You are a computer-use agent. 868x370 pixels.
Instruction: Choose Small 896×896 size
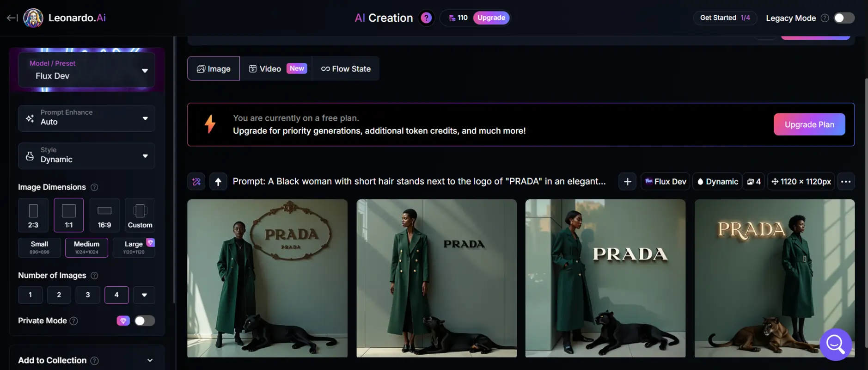[x=40, y=247]
